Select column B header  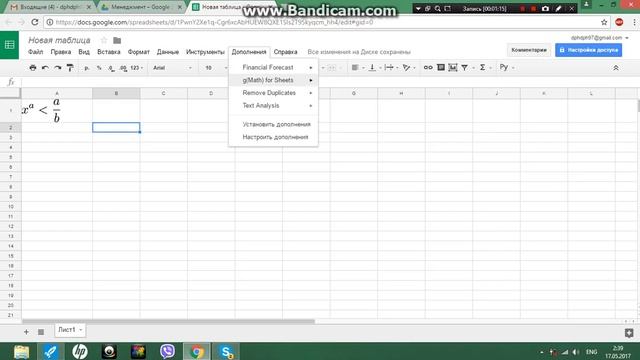(x=116, y=93)
